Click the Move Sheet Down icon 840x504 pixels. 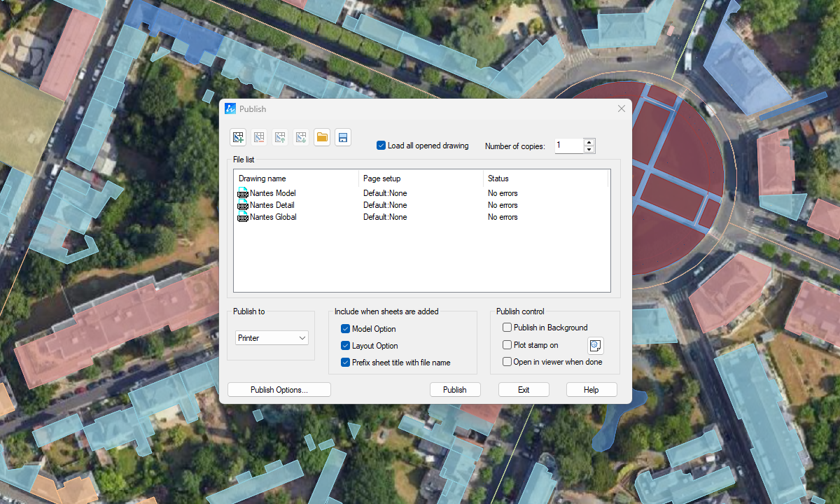301,137
